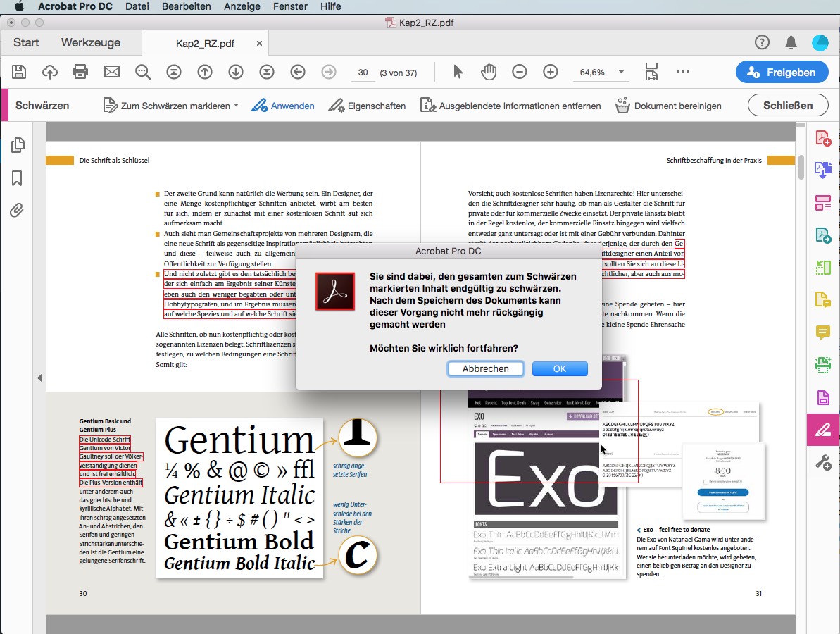Go to next page arrow
Screen dimensions: 840x634
[236, 72]
